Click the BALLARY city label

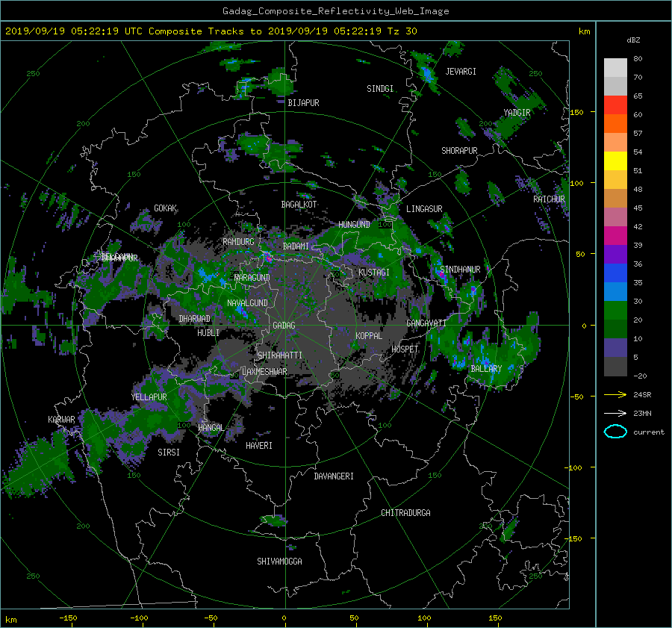point(486,369)
